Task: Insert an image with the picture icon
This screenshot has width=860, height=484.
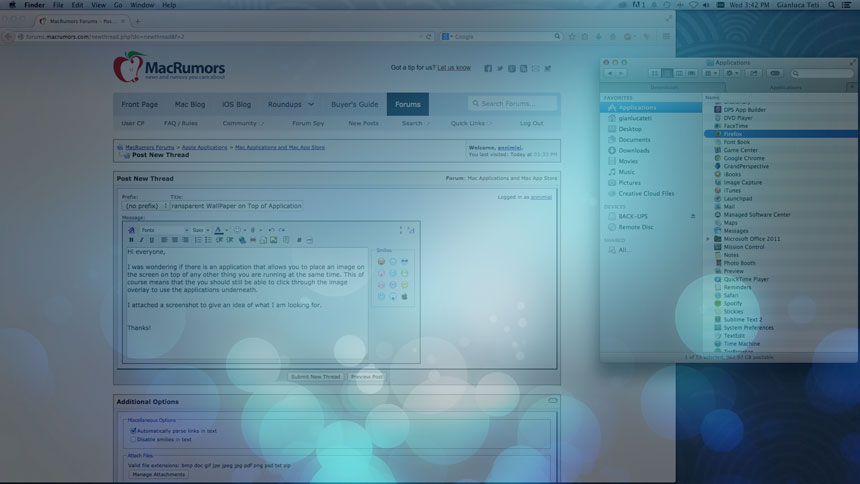Action: click(274, 240)
